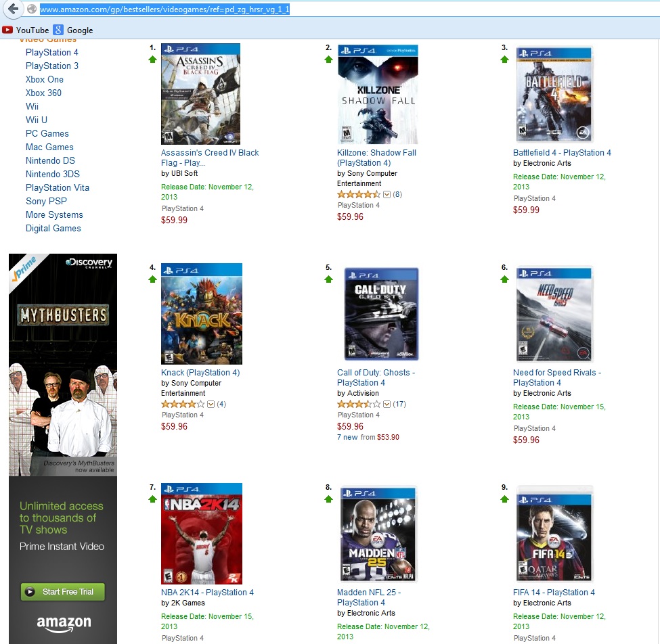This screenshot has height=644, width=660.
Task: Click the globe icon beside the URL
Action: 31,9
